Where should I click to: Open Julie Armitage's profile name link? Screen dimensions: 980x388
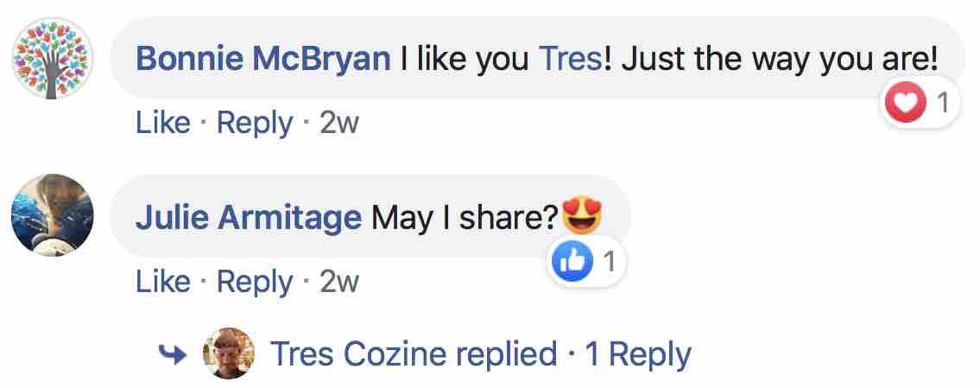click(248, 217)
